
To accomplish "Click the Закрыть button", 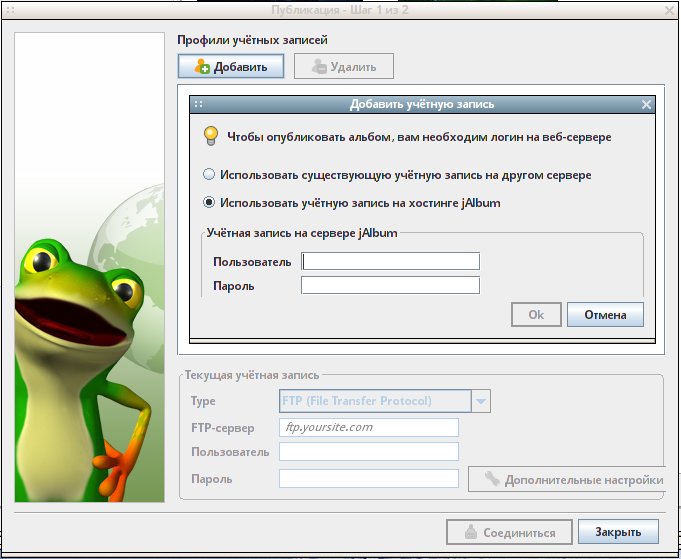I will coord(618,532).
